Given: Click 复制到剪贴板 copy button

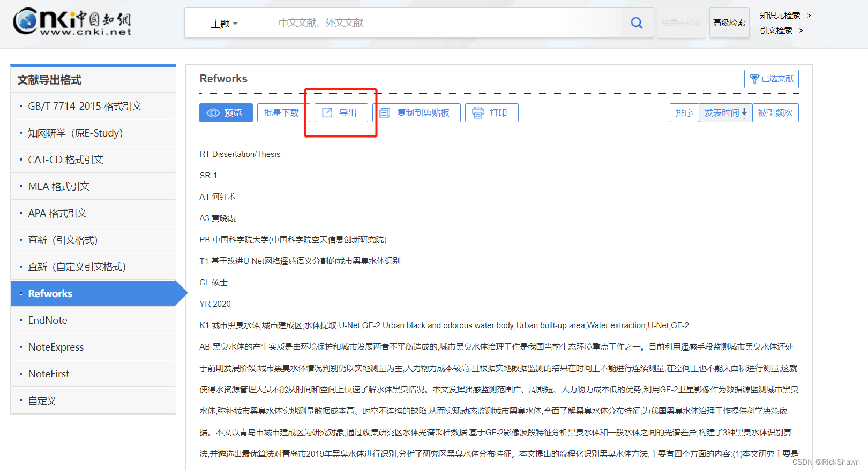Looking at the screenshot, I should coord(417,112).
